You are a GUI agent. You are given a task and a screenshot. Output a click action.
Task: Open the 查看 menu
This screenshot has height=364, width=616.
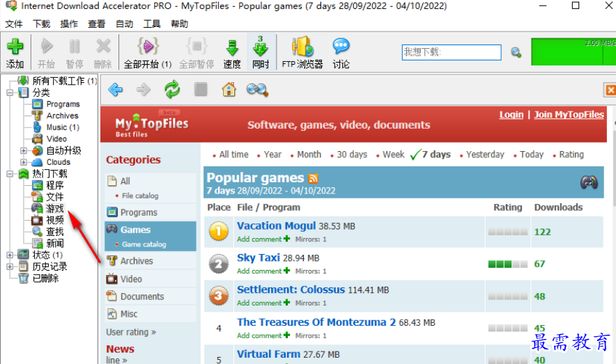[97, 24]
